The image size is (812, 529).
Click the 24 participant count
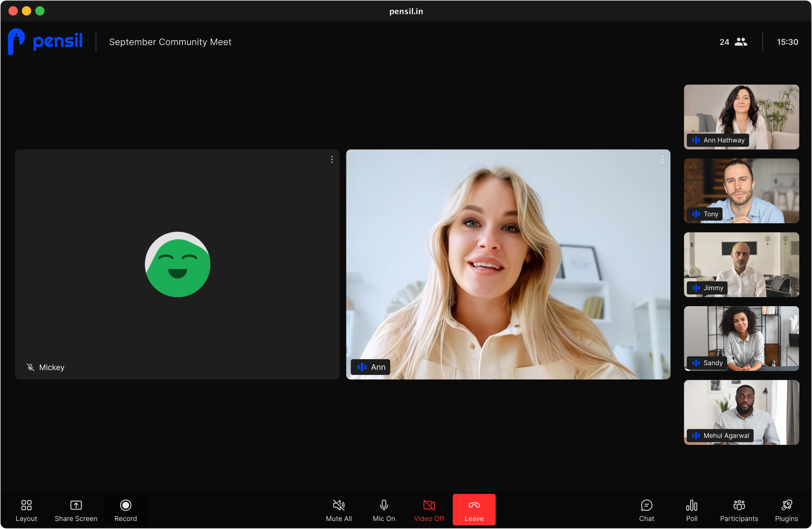[724, 42]
